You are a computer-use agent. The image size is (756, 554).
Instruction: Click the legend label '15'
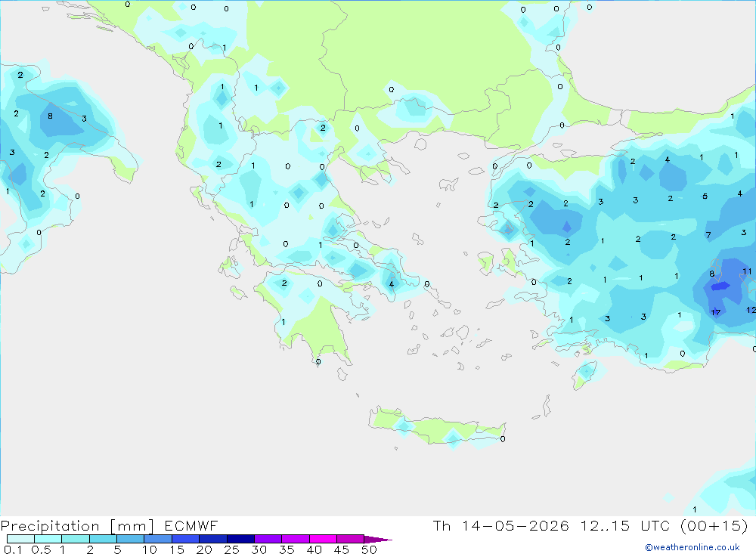tap(177, 549)
